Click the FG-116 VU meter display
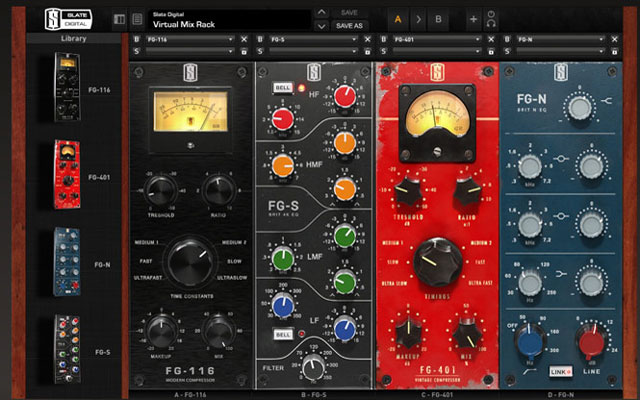The width and height of the screenshot is (640, 400). [190, 111]
